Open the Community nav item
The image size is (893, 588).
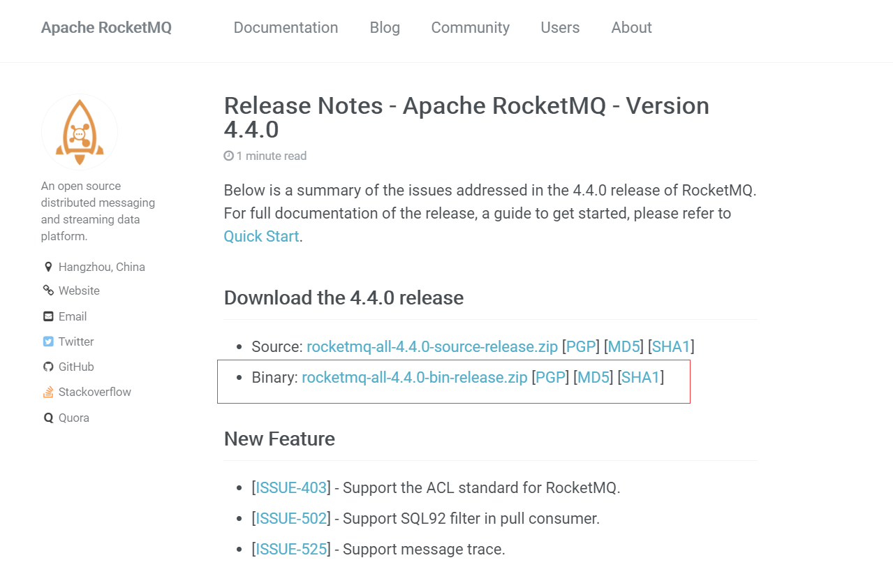click(x=470, y=27)
